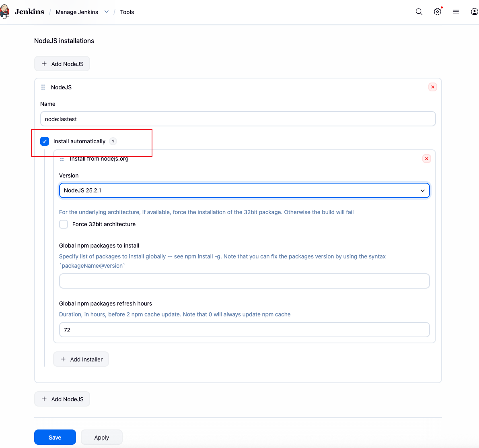Open the search magnifier icon
This screenshot has width=479, height=448.
click(419, 12)
